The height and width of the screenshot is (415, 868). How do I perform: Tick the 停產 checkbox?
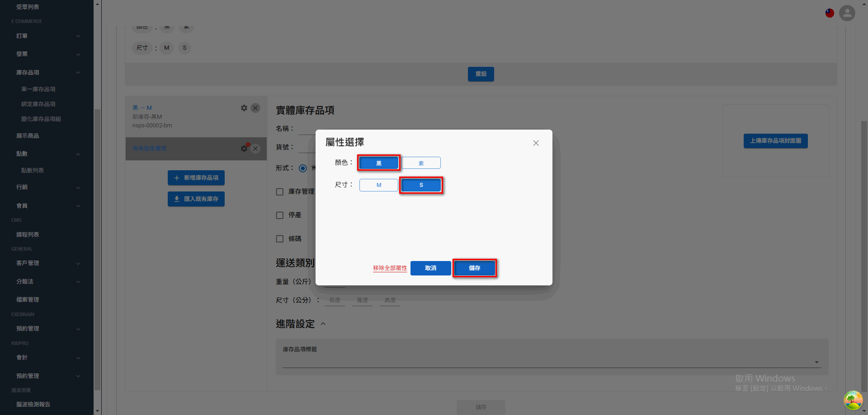(280, 215)
